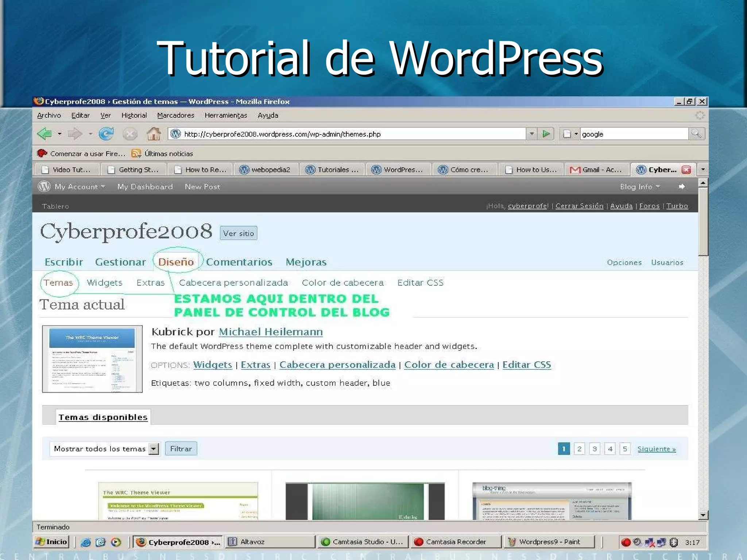The width and height of the screenshot is (747, 560).
Task: Open Comenzar a usar Firefox bookmark
Action: coord(81,153)
